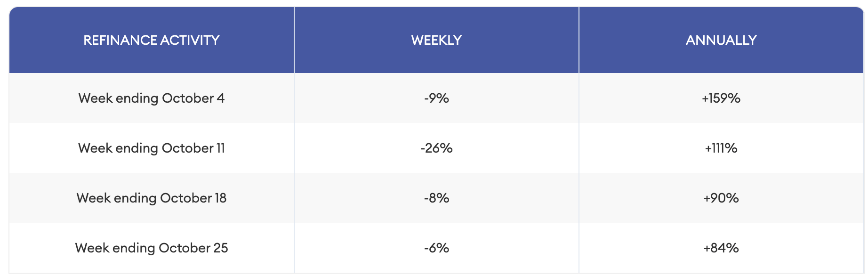Viewport: 868px width, 276px height.
Task: Select the Week ending October 25 cell
Action: pos(152,248)
